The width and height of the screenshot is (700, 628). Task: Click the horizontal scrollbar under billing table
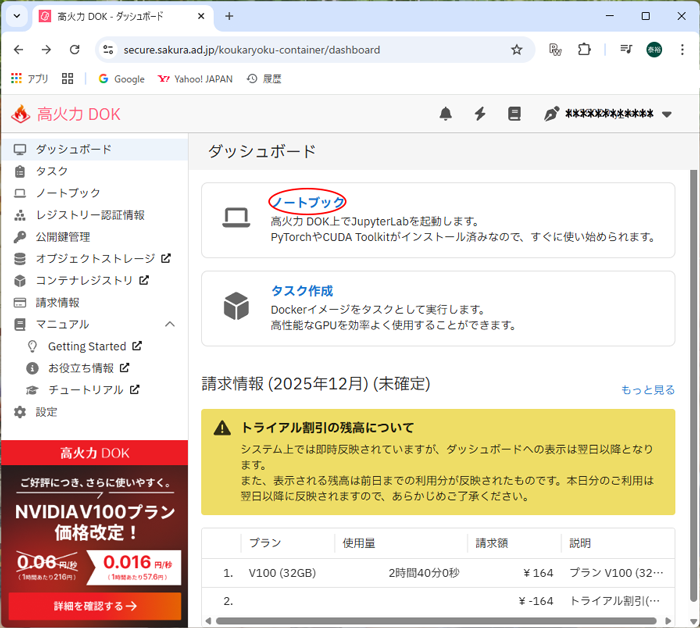click(436, 621)
